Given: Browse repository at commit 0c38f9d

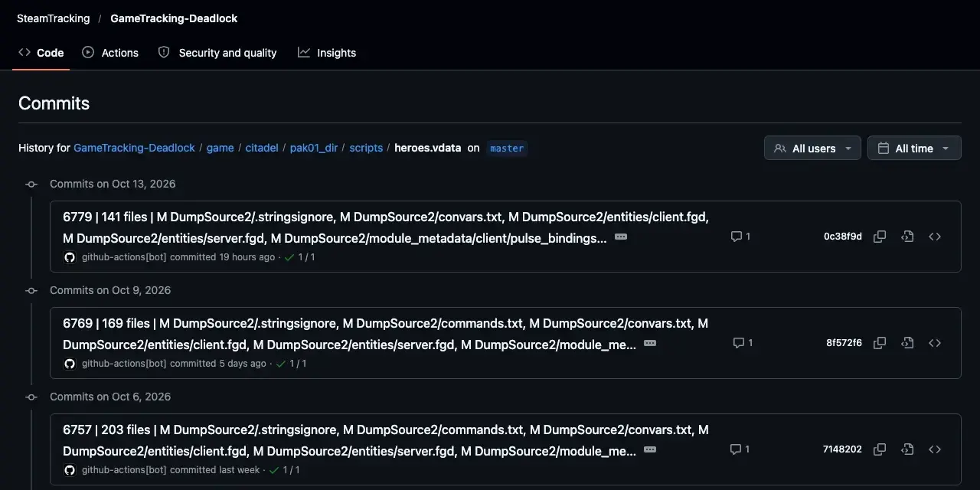Looking at the screenshot, I should tap(935, 237).
